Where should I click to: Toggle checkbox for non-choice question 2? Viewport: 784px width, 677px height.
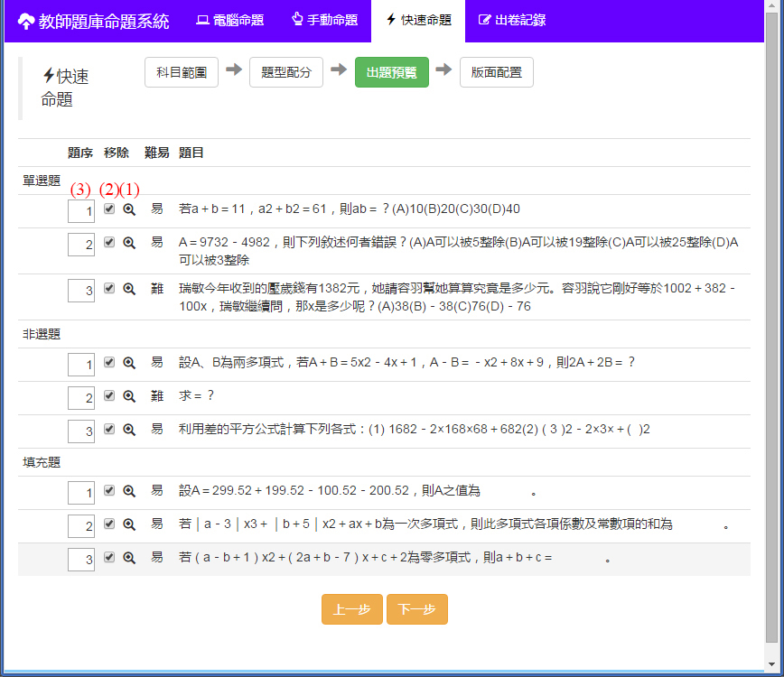[109, 395]
